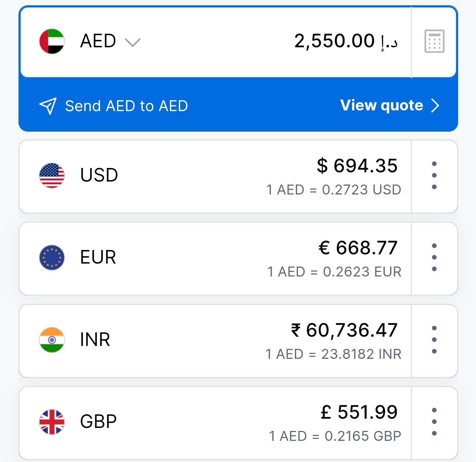Open the calculator icon

coord(434,41)
